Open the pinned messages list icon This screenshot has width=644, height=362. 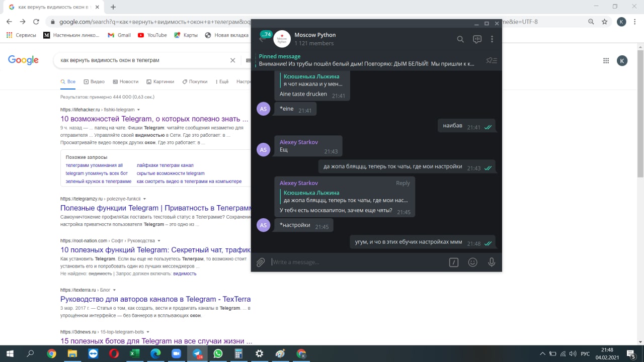coord(492,60)
